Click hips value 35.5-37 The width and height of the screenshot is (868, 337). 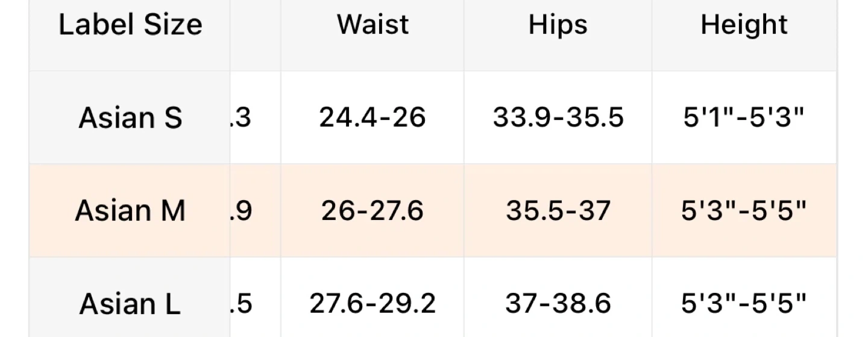(558, 211)
